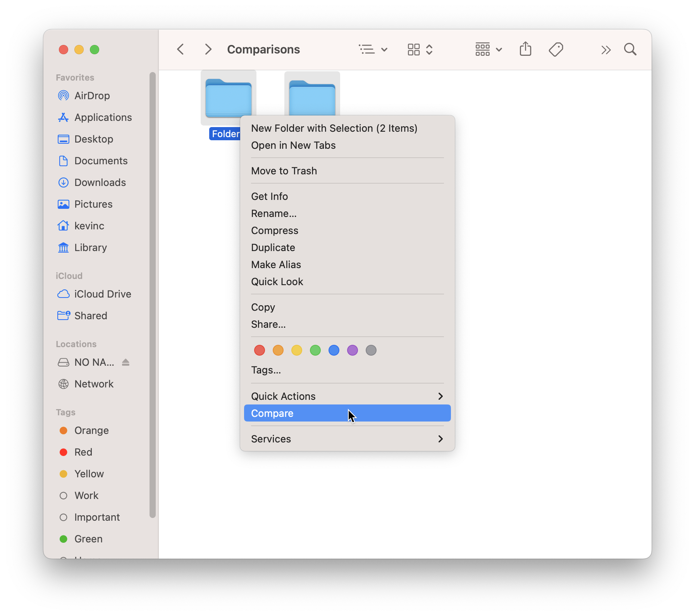Viewport: 695px width, 616px height.
Task: Open the Group By dropdown in toolbar
Action: click(489, 49)
